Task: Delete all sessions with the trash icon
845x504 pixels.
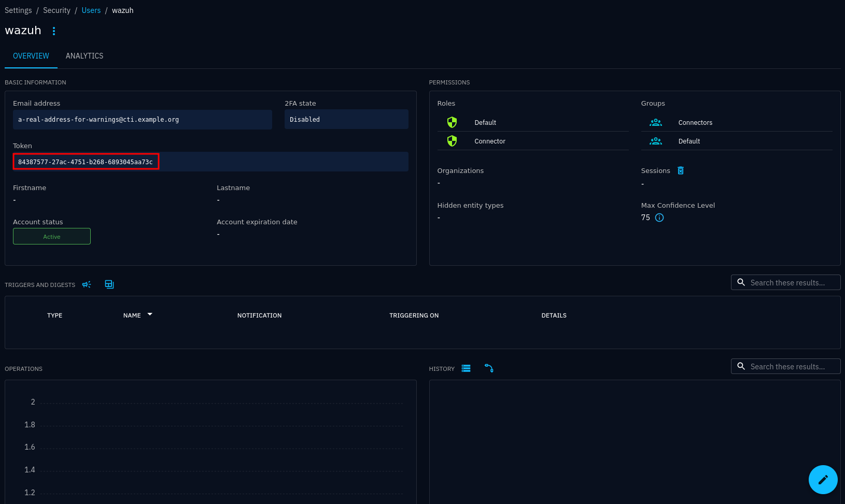Action: pos(681,170)
